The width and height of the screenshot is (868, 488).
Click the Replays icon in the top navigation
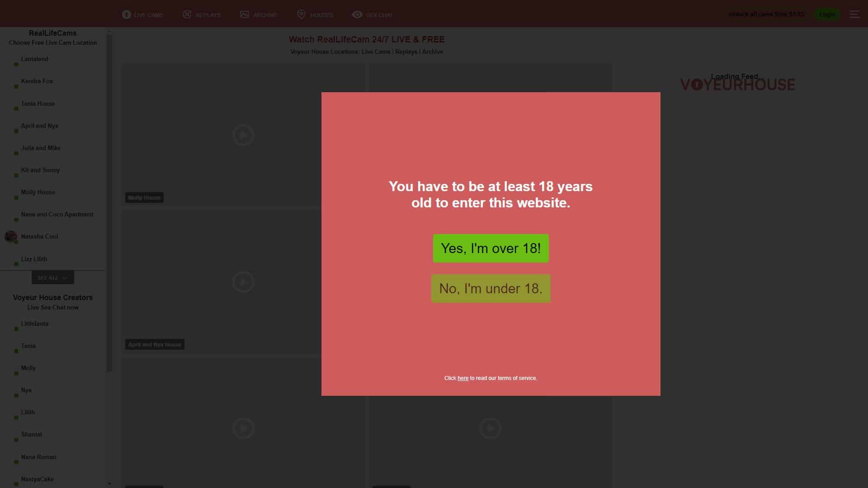coord(187,14)
